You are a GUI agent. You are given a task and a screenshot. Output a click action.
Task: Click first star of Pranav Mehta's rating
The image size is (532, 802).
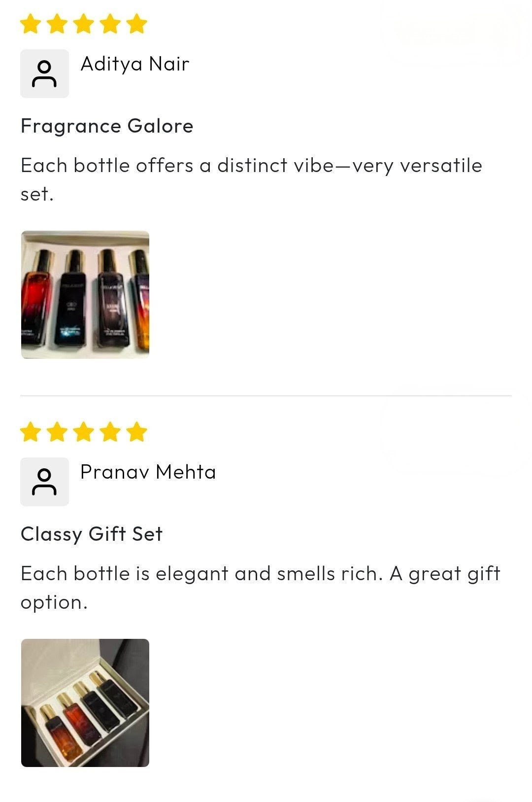click(x=31, y=432)
